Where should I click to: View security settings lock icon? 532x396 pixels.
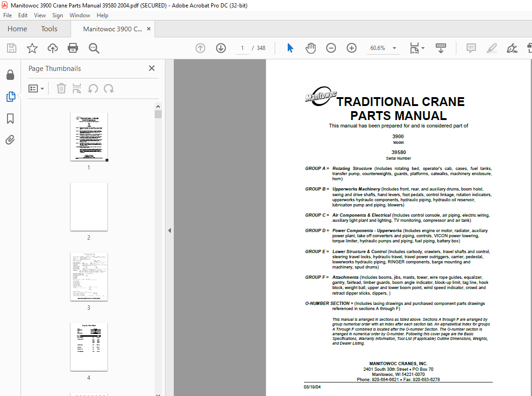pos(10,75)
